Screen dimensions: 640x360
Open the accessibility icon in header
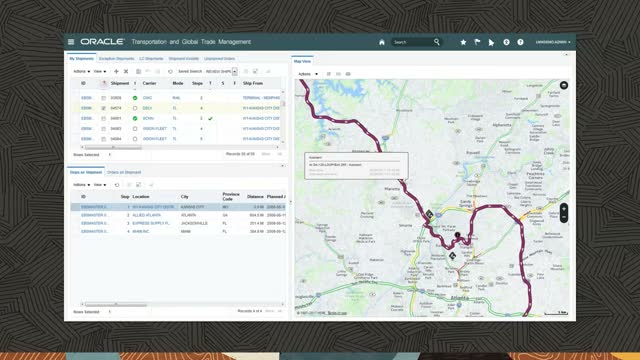506,42
